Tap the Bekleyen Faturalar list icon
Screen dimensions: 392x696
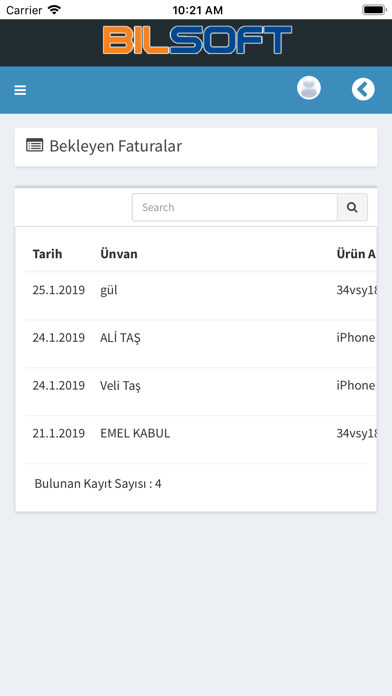click(x=34, y=145)
